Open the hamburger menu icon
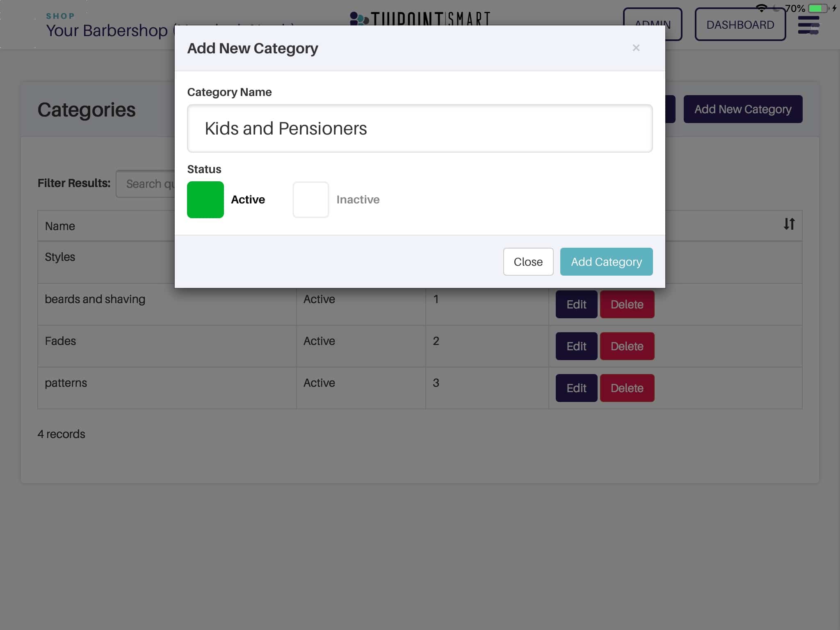Image resolution: width=840 pixels, height=630 pixels. (808, 25)
